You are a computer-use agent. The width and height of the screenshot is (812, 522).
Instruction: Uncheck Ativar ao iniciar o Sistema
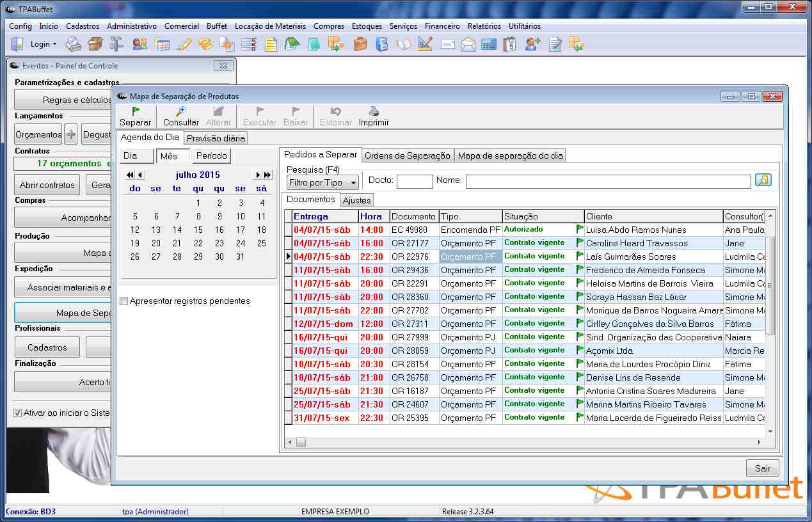coord(18,413)
